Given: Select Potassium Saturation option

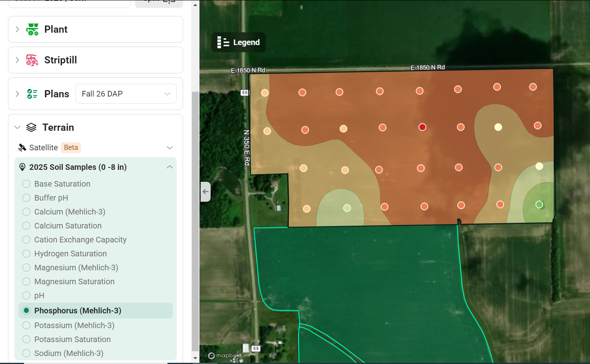Looking at the screenshot, I should 26,339.
